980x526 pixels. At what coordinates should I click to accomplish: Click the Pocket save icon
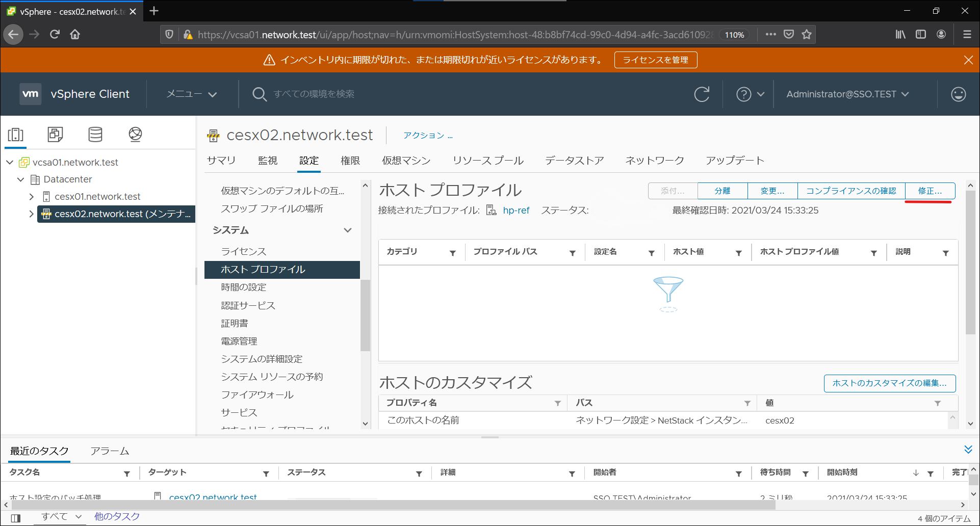tap(789, 34)
